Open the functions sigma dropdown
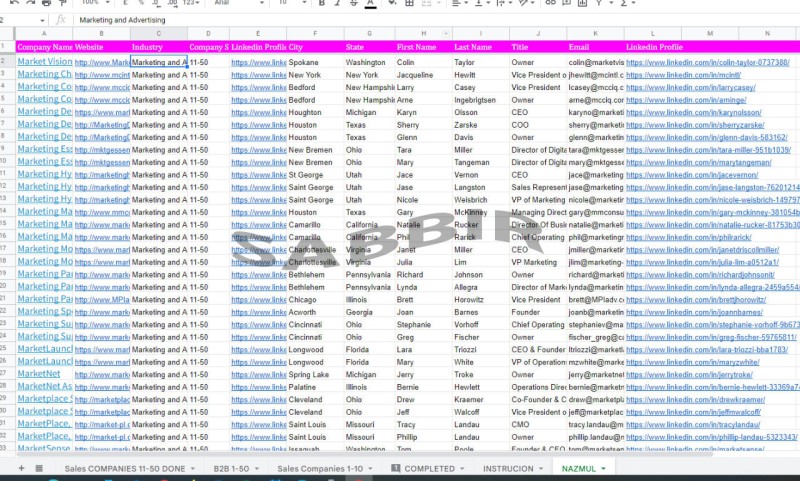This screenshot has width=800, height=481. click(x=628, y=3)
